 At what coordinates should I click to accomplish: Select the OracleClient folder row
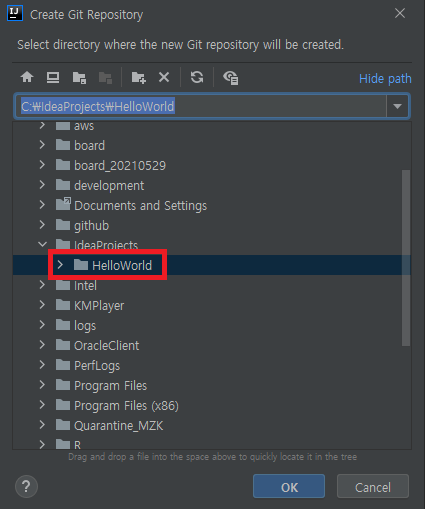[x=212, y=345]
